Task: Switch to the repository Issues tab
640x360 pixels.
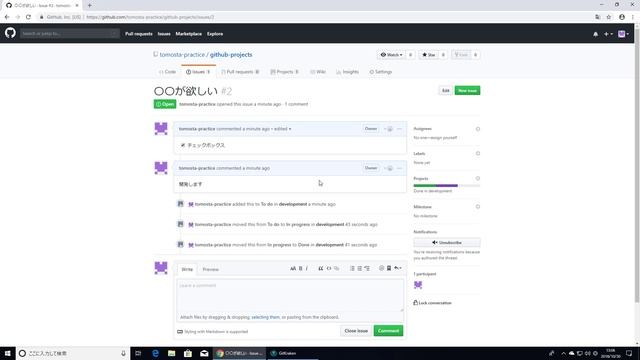Action: (198, 72)
